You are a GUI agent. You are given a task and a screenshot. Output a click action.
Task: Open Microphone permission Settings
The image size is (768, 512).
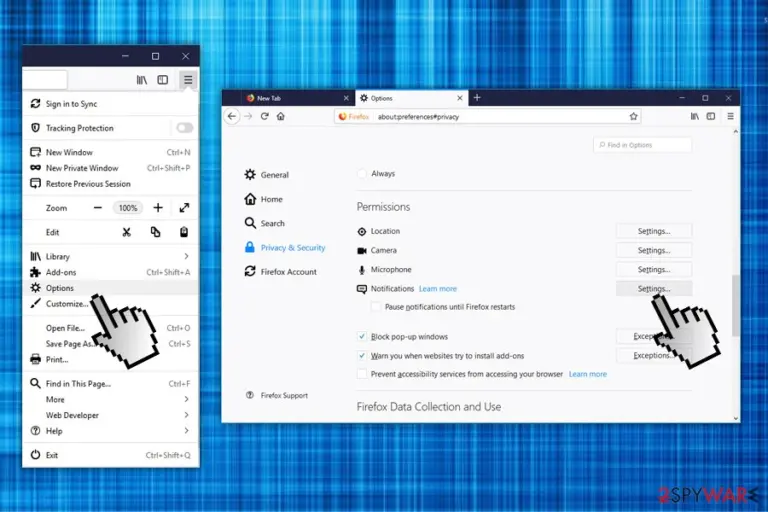coord(654,269)
